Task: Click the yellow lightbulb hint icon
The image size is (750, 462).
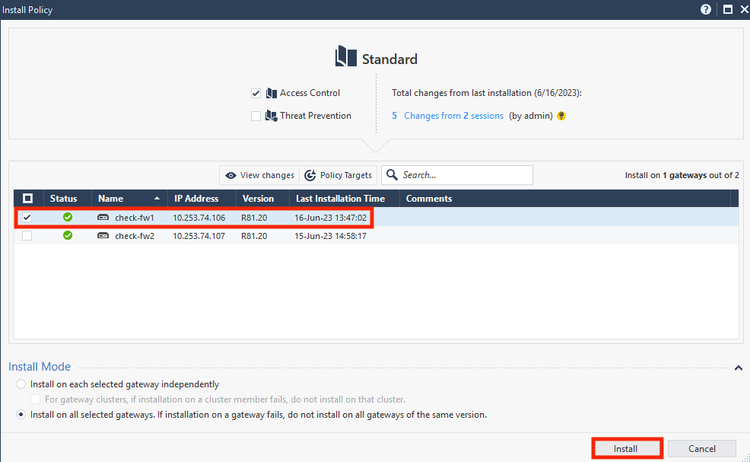Action: click(x=562, y=116)
